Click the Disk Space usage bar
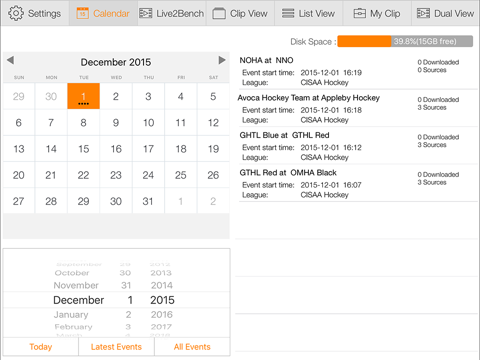The height and width of the screenshot is (360, 480). [x=405, y=41]
